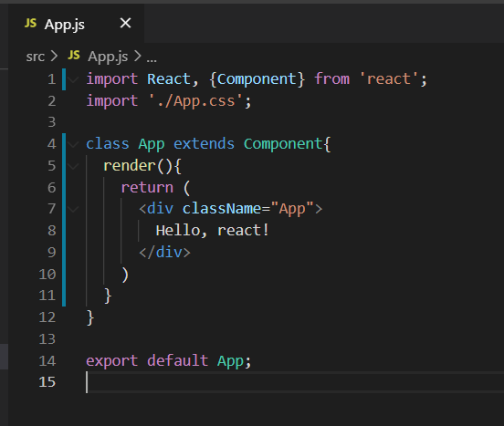Select the App.js tab
The image size is (504, 426).
pos(76,24)
